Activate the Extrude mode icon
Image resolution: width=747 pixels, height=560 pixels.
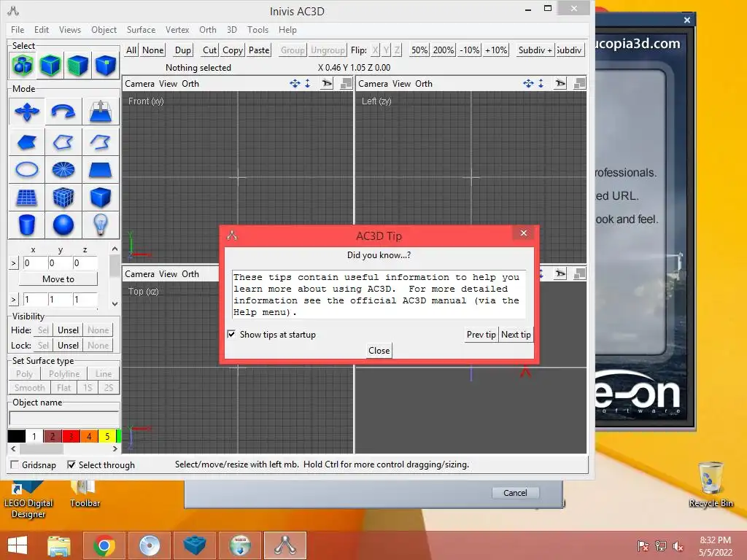101,112
